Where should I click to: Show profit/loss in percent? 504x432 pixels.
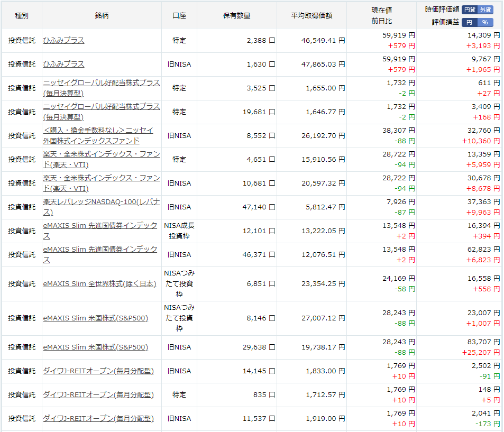coord(485,22)
